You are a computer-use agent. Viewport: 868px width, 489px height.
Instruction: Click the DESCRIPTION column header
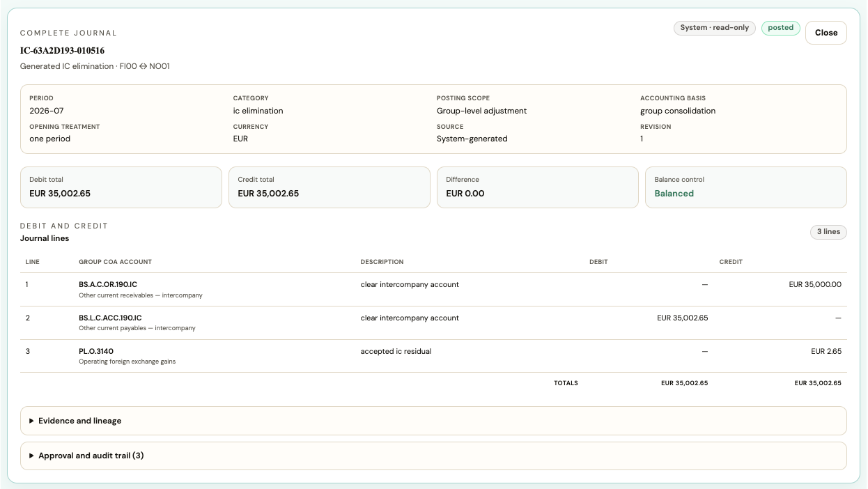(x=382, y=262)
